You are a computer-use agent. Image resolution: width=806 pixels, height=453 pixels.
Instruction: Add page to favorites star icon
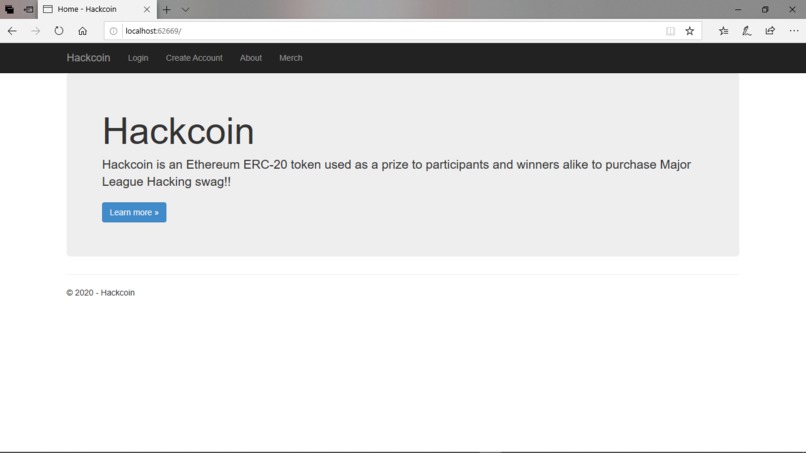[x=690, y=31]
